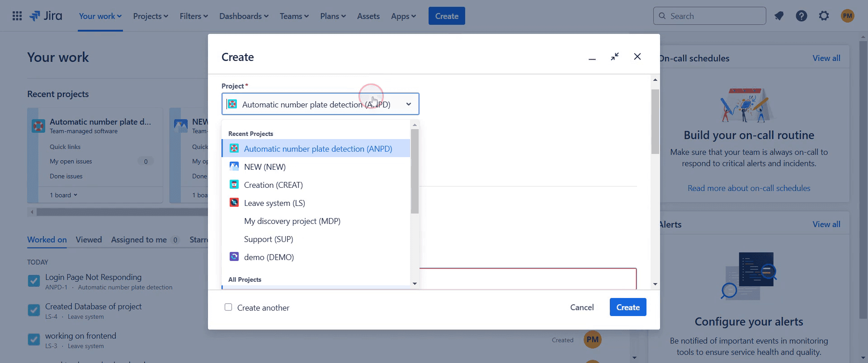The height and width of the screenshot is (363, 868).
Task: Switch to the Worked on tab
Action: click(47, 240)
